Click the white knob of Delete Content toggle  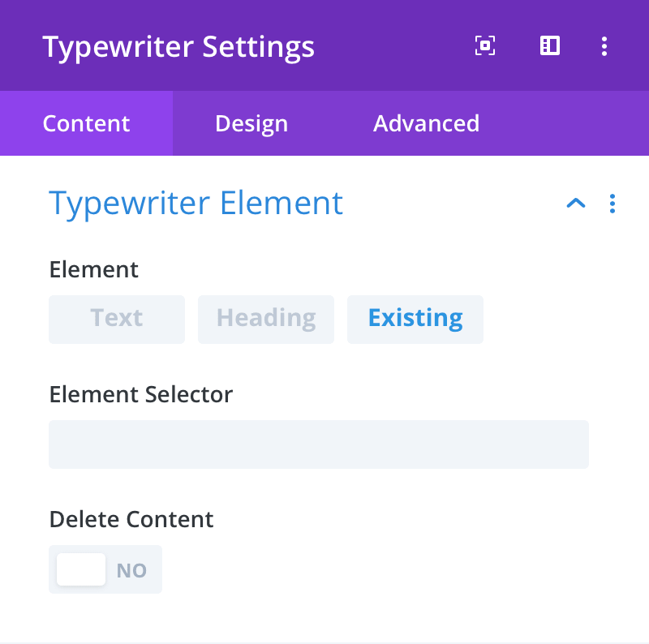tap(81, 569)
